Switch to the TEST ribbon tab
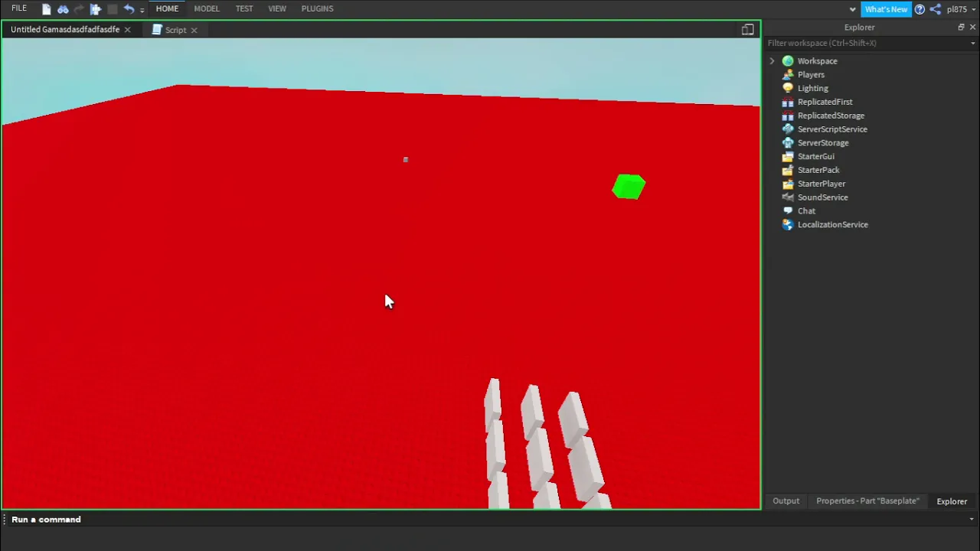 click(244, 8)
